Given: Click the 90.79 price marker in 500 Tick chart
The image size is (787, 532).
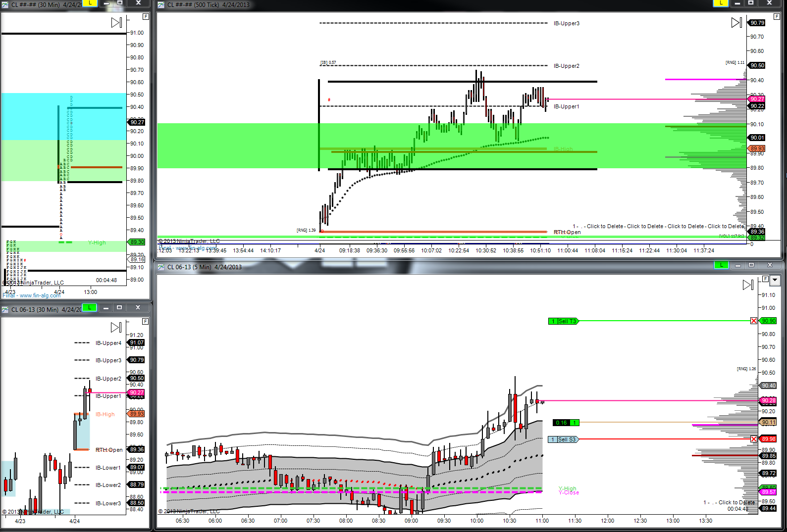Looking at the screenshot, I should point(757,23).
